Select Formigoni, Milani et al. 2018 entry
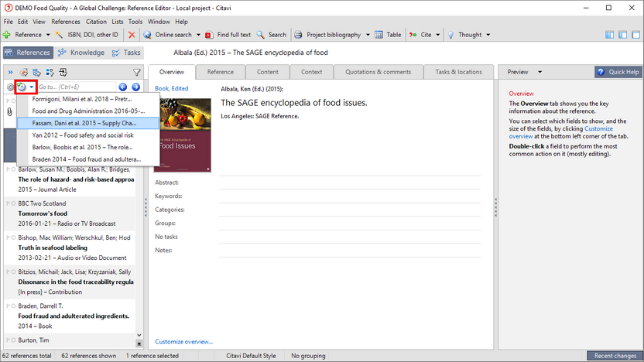The image size is (644, 362). 88,99
